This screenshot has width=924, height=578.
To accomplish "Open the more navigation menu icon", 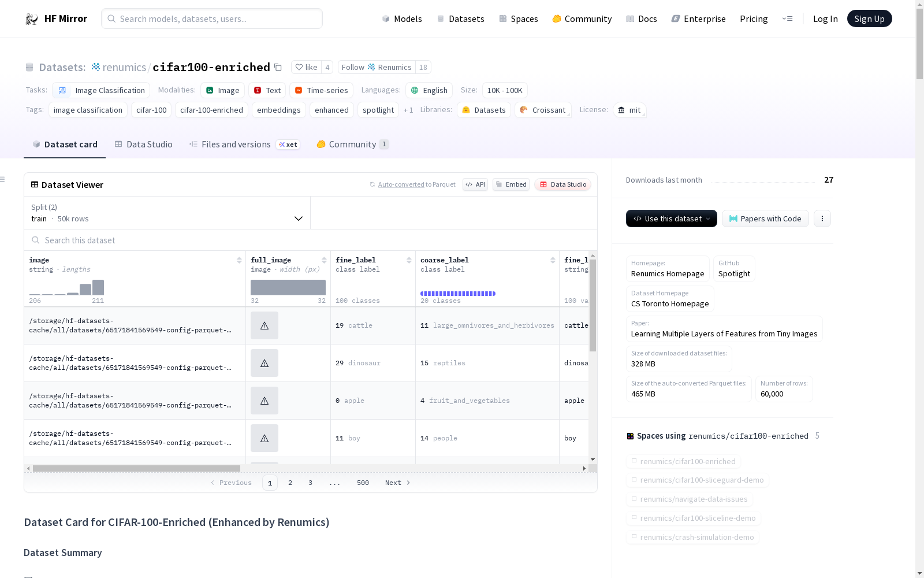I will point(787,18).
